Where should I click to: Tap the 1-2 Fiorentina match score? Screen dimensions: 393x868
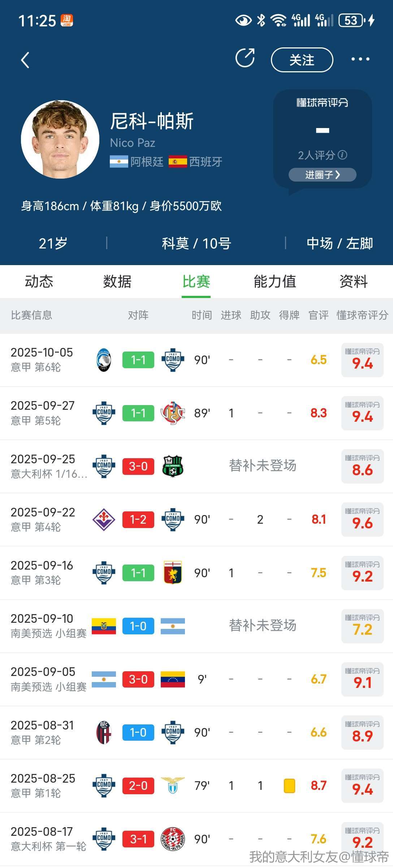(138, 520)
